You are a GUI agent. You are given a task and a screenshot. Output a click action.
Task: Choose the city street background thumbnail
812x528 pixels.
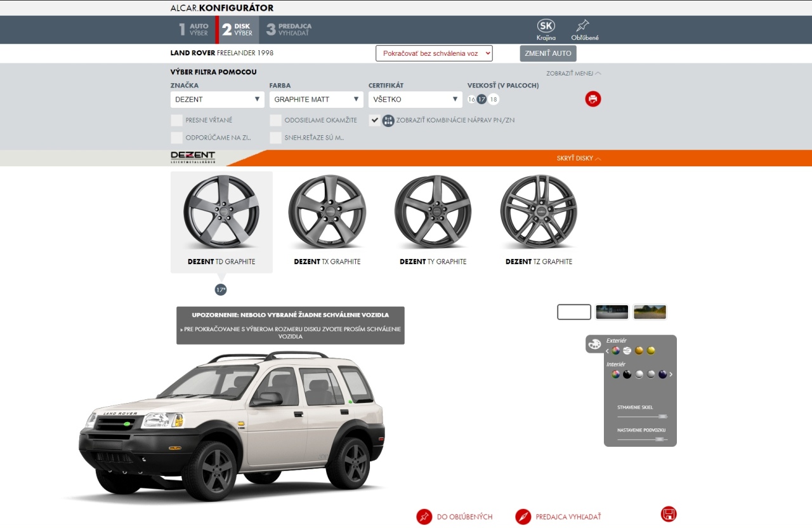pyautogui.click(x=612, y=312)
